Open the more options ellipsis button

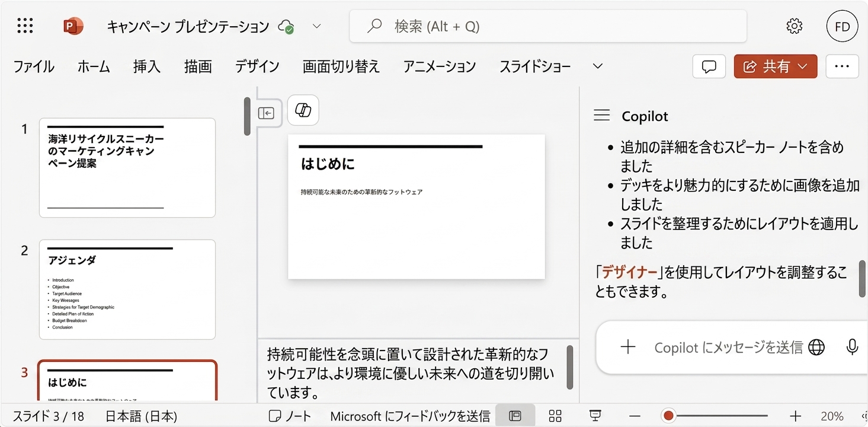tap(842, 66)
